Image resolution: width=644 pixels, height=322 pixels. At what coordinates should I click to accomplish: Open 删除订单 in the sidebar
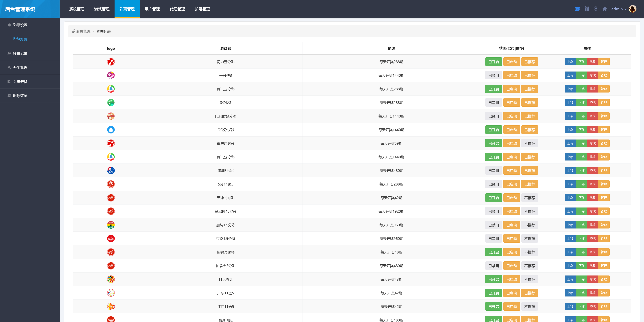(30, 96)
